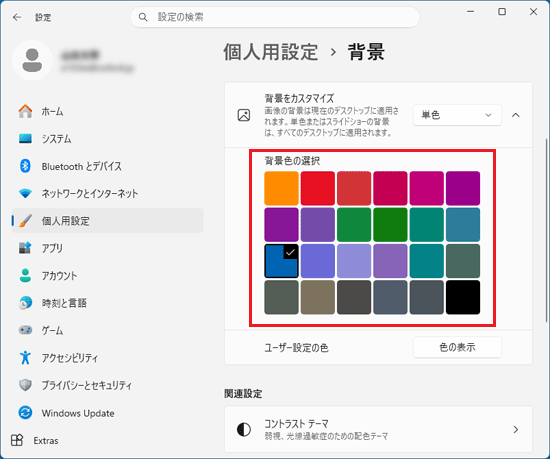Select the magenta pink swatch in top row
This screenshot has height=459, width=550.
(427, 188)
